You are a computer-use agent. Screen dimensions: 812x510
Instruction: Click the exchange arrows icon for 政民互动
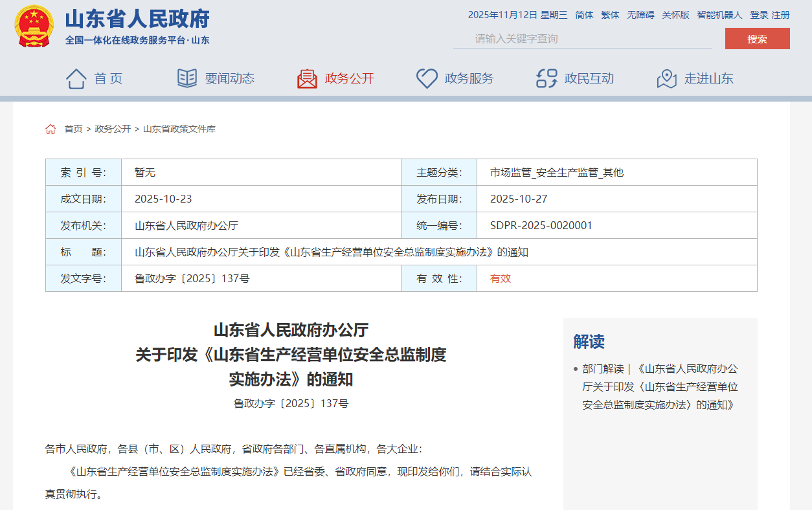(547, 79)
